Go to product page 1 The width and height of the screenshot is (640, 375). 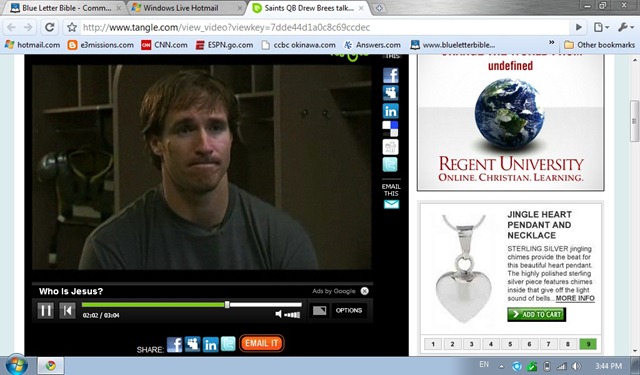(433, 344)
